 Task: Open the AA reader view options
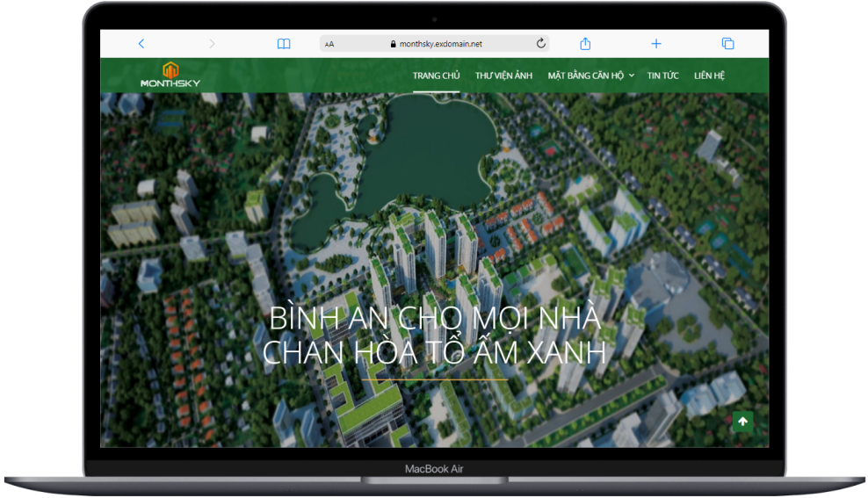point(329,44)
